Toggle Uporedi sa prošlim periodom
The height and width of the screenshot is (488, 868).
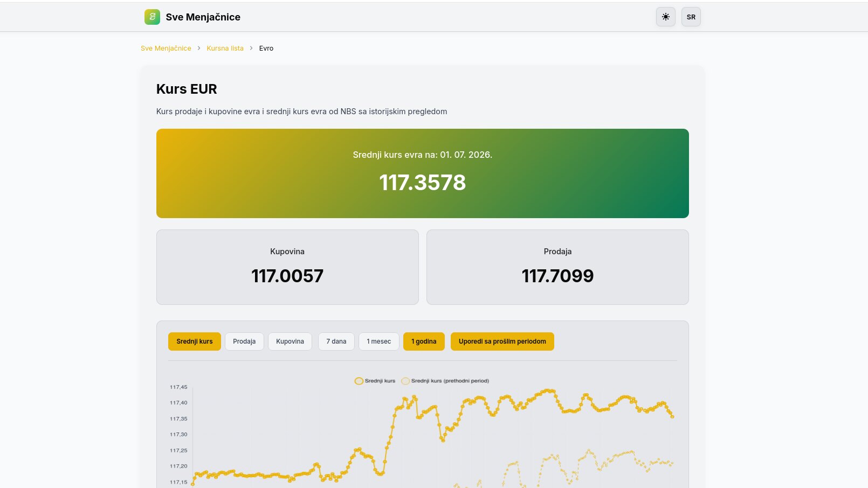(502, 341)
